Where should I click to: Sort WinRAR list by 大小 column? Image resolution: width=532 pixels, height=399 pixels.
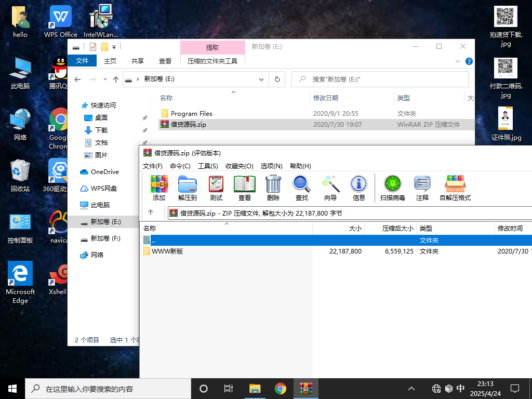(x=338, y=229)
